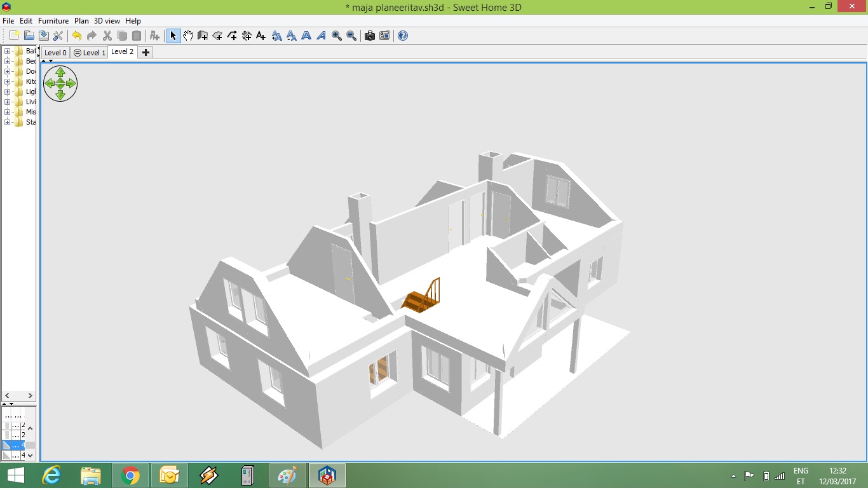Expand the Kitchen catalog tree node
868x490 pixels.
point(8,82)
